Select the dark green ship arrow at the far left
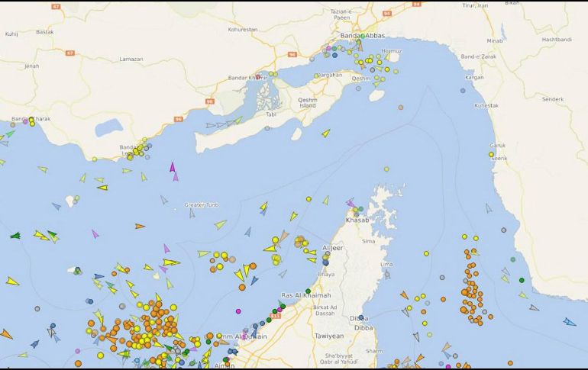This screenshot has height=370, width=588. (15, 236)
